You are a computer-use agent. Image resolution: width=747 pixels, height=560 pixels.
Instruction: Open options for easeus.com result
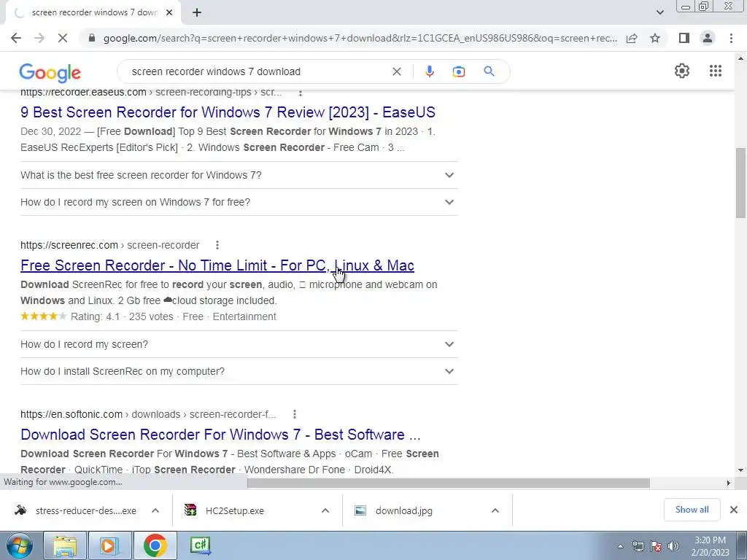coord(300,93)
